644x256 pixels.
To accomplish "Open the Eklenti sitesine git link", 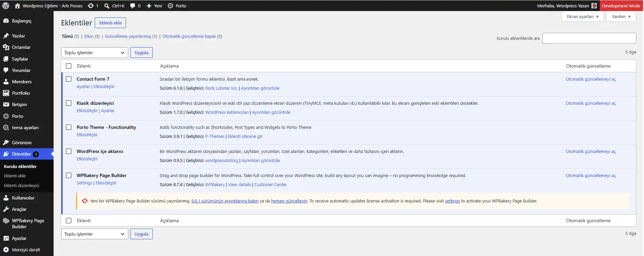I will tap(245, 136).
